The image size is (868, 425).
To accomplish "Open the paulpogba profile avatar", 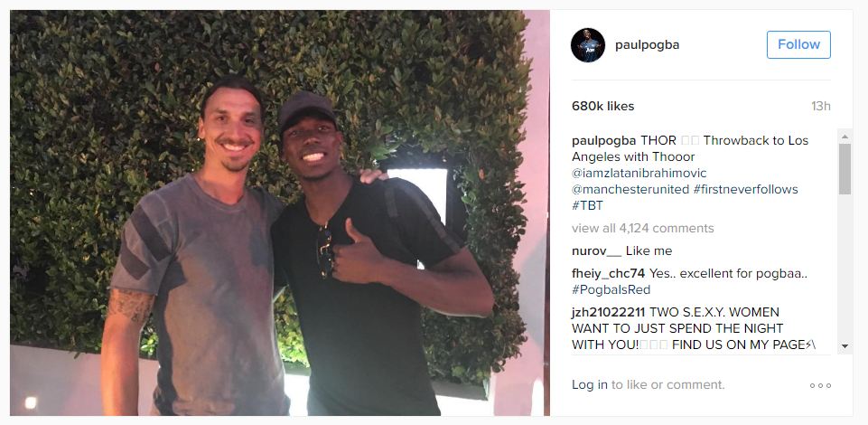I will [587, 45].
